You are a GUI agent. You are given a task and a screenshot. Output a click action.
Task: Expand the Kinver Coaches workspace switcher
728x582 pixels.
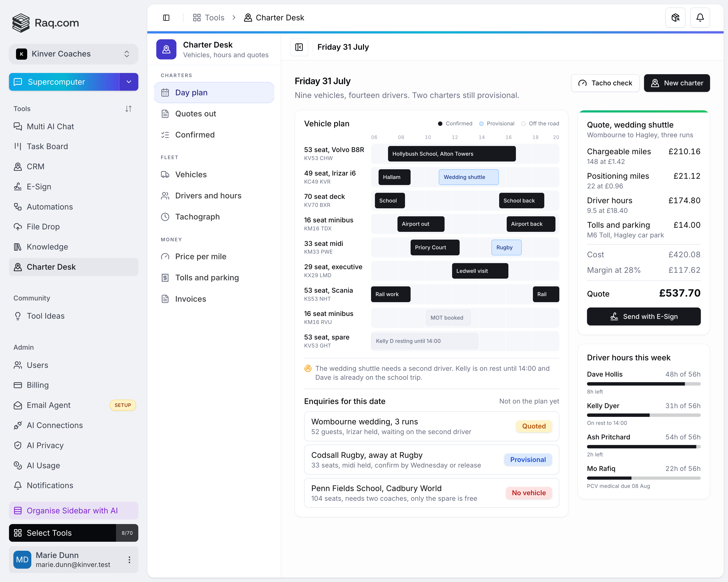click(x=73, y=54)
